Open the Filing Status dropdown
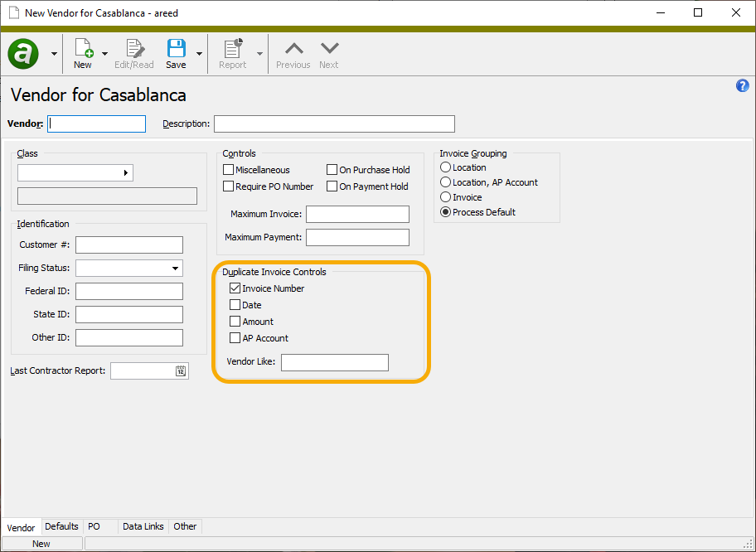Screen dimensions: 756x552 point(174,268)
